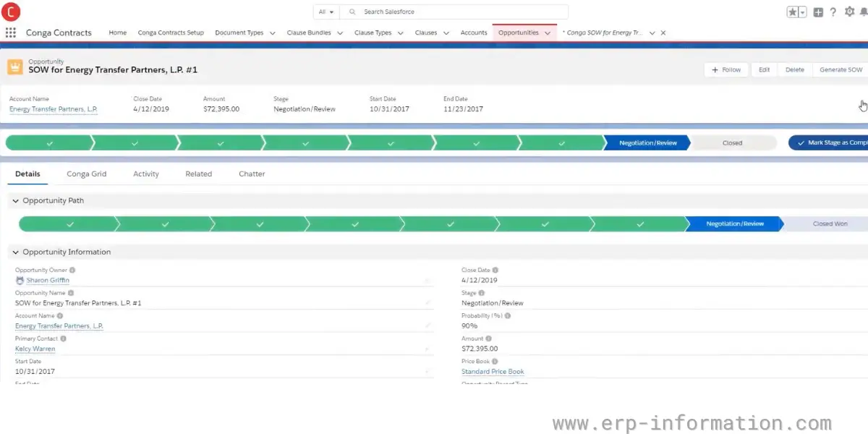This screenshot has width=868, height=434.
Task: Open the Standard Price Book link
Action: pos(493,372)
